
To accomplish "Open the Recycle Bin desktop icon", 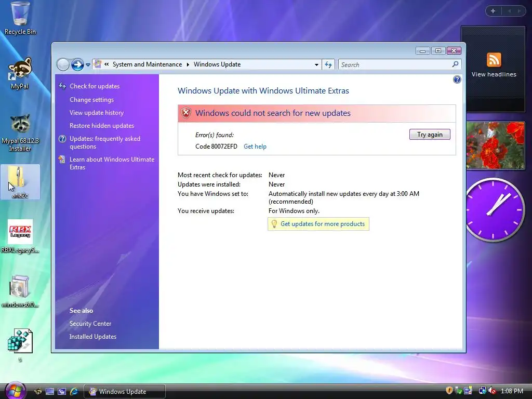I will coord(20,19).
